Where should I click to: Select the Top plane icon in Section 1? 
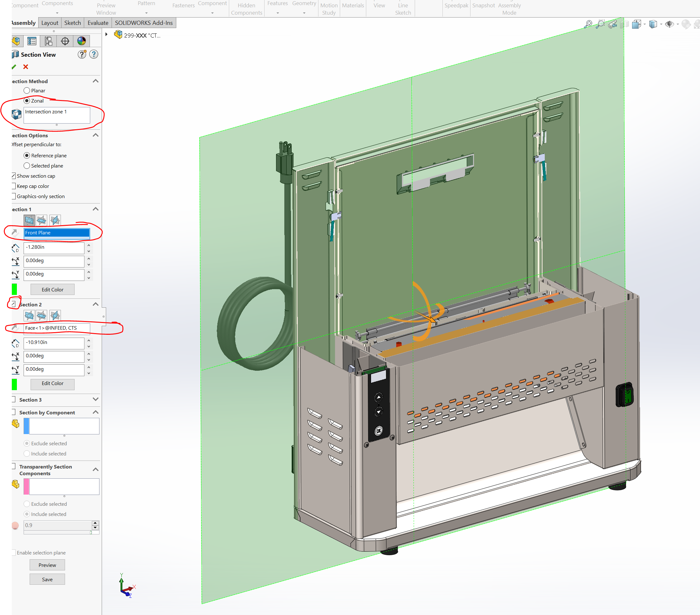[42, 220]
